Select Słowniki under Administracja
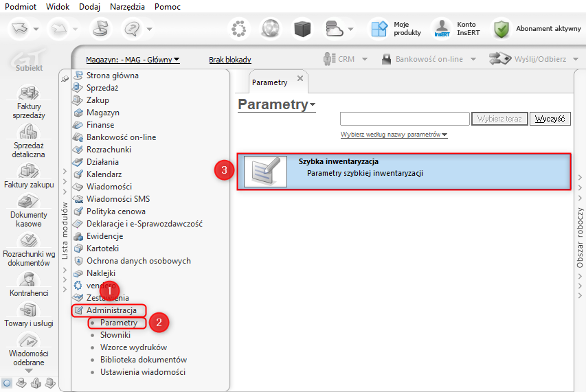The image size is (586, 392). [x=115, y=335]
